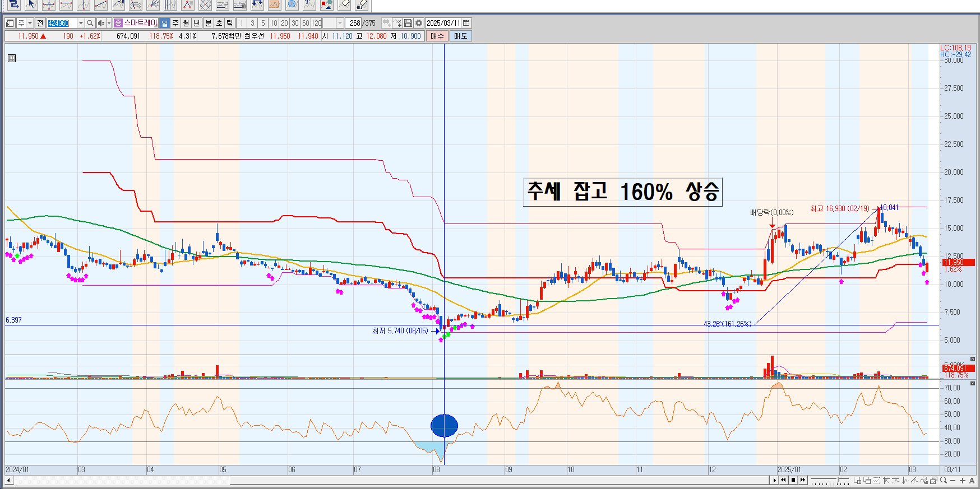Search stock code with magnifier icon
This screenshot has height=489, width=980.
point(90,23)
